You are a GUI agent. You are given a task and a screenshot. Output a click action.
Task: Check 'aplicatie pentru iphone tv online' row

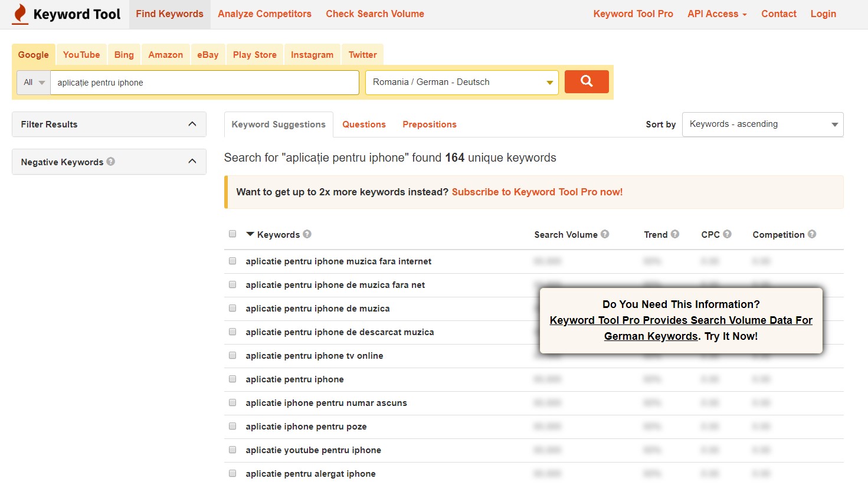[x=232, y=355]
